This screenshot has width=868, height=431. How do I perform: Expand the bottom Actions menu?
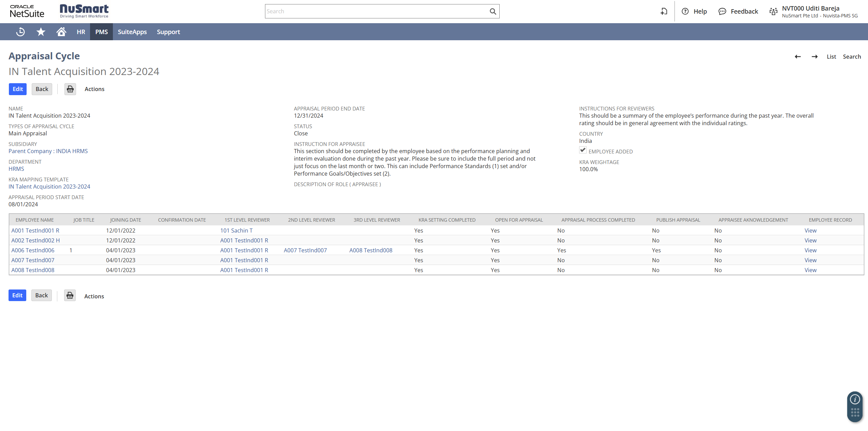pos(94,296)
